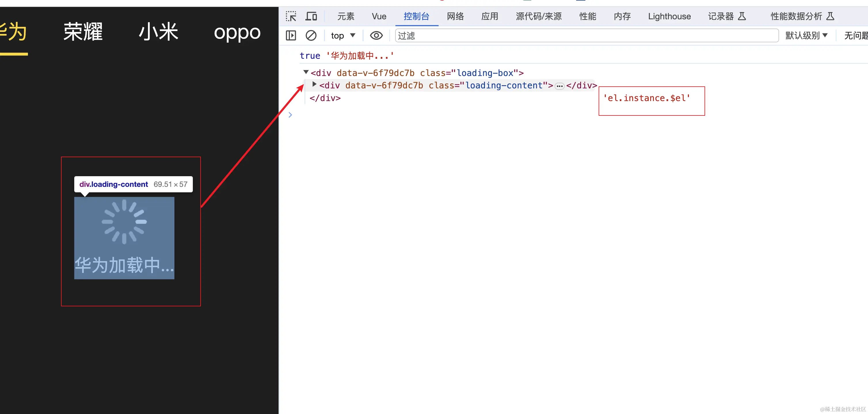Click the flask icon beside 性能数据分析

(x=830, y=16)
